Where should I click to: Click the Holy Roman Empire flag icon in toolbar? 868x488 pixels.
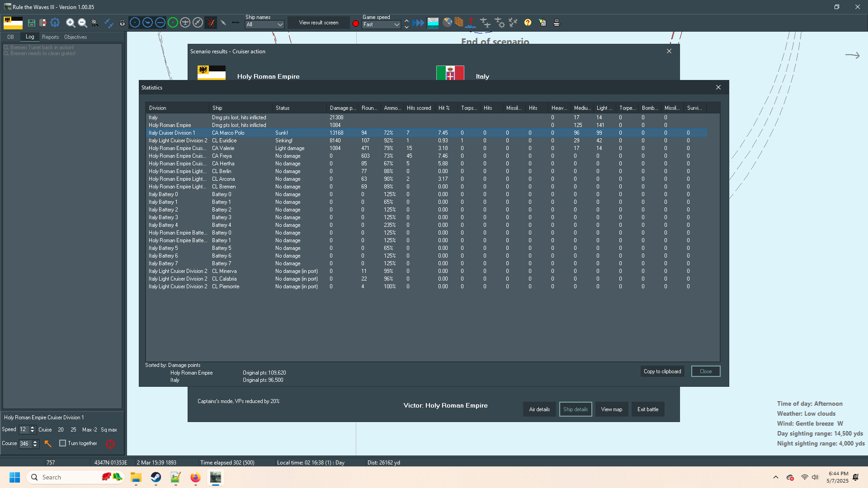pyautogui.click(x=13, y=23)
